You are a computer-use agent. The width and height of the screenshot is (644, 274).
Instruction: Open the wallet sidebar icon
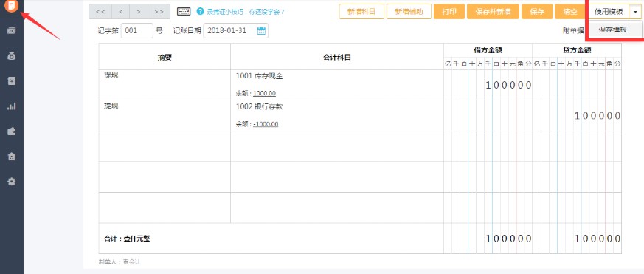(x=12, y=131)
